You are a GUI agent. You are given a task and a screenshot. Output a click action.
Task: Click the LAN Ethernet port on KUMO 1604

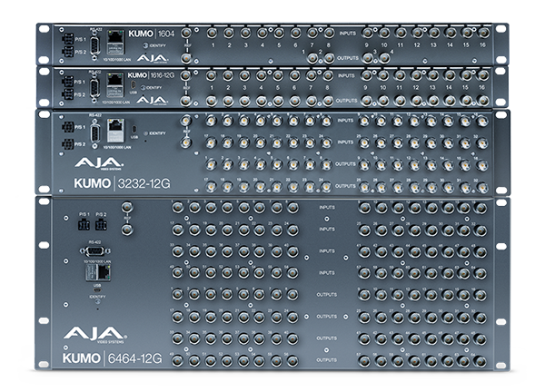coord(115,43)
